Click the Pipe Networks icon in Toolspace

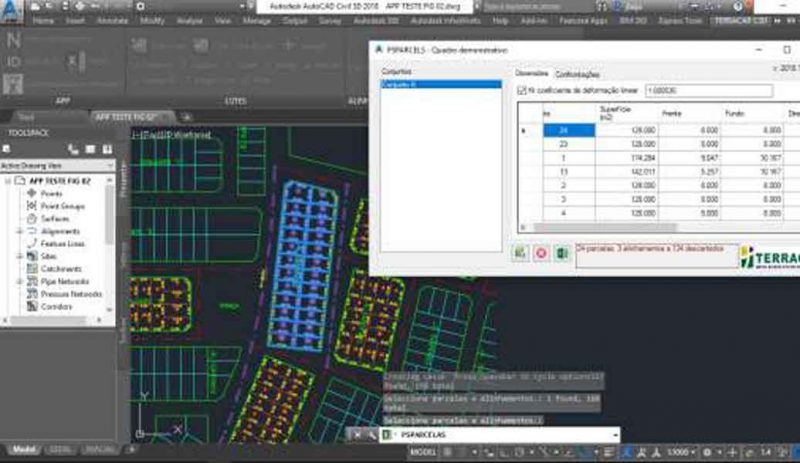[x=31, y=282]
